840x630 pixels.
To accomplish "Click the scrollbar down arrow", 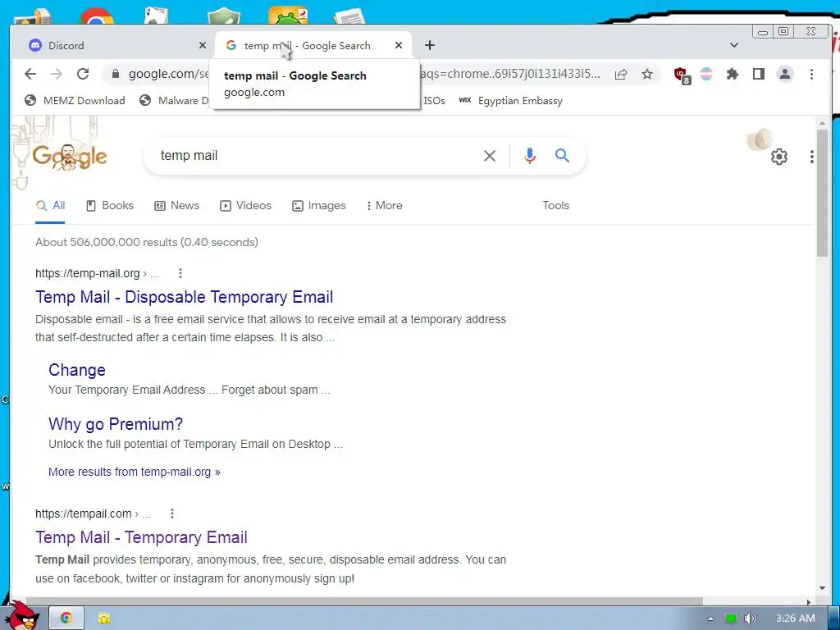I will pos(822,588).
